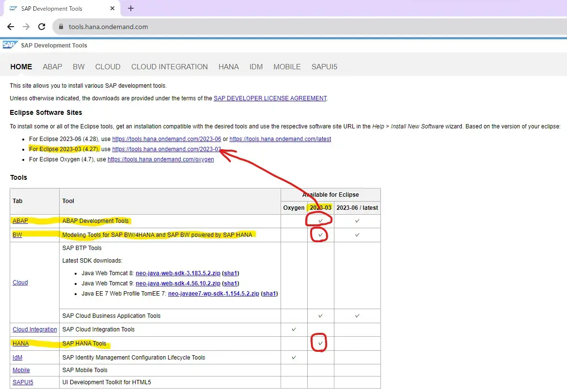Click the 'SAP Development Tools' header title

click(54, 45)
